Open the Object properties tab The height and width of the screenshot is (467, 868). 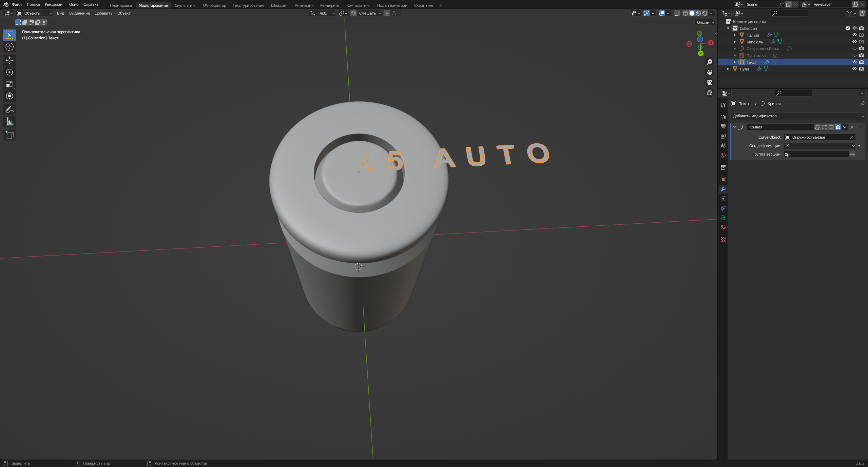[723, 180]
